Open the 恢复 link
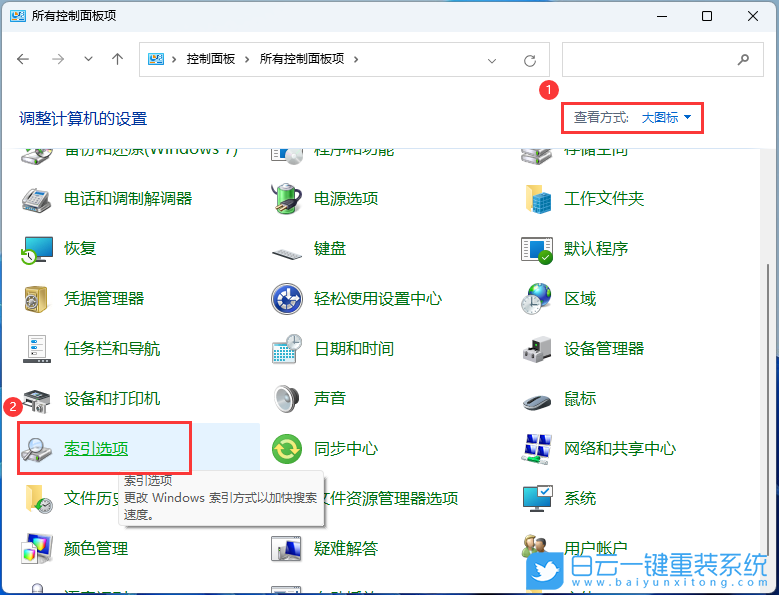This screenshot has width=779, height=595. click(x=80, y=249)
